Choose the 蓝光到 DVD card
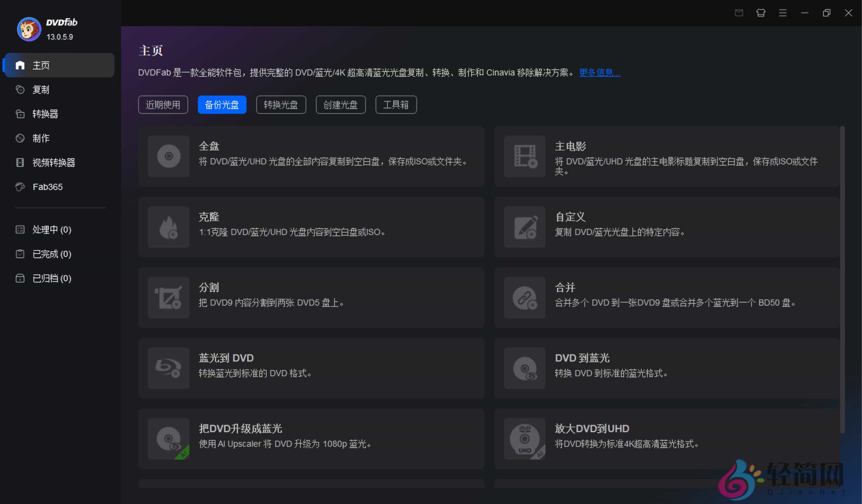Screen dimensions: 862x504 click(x=311, y=368)
